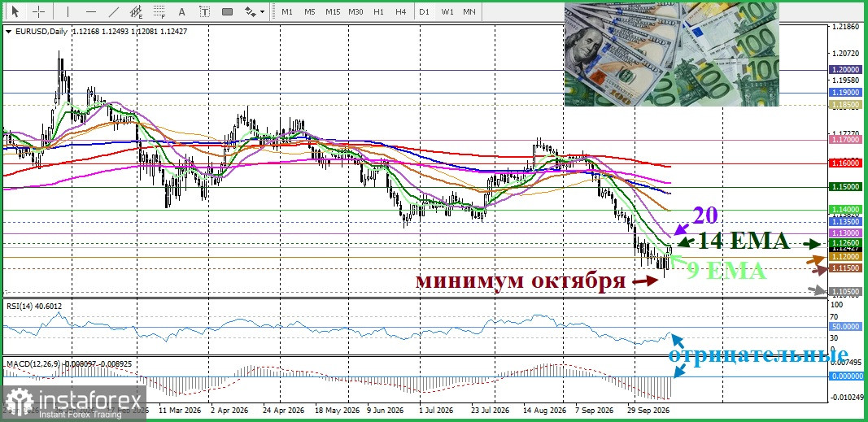Switch to M30 timeframe
Image resolution: width=868 pixels, height=422 pixels.
coord(356,11)
